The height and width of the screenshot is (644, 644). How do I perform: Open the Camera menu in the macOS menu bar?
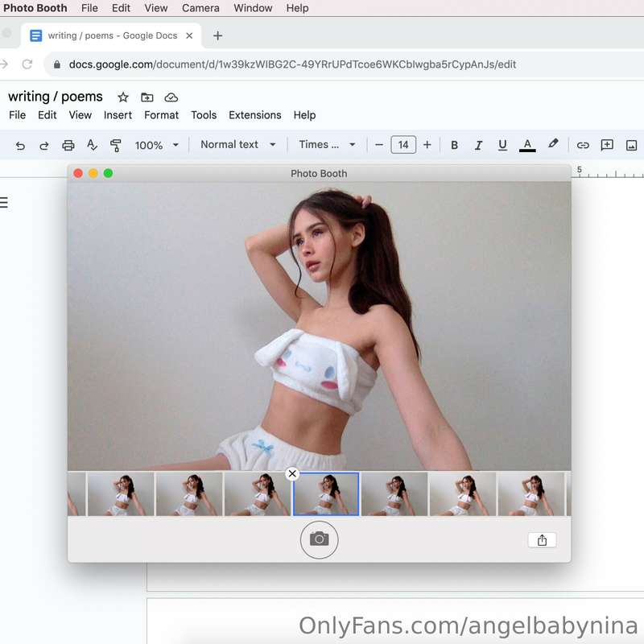click(x=200, y=8)
